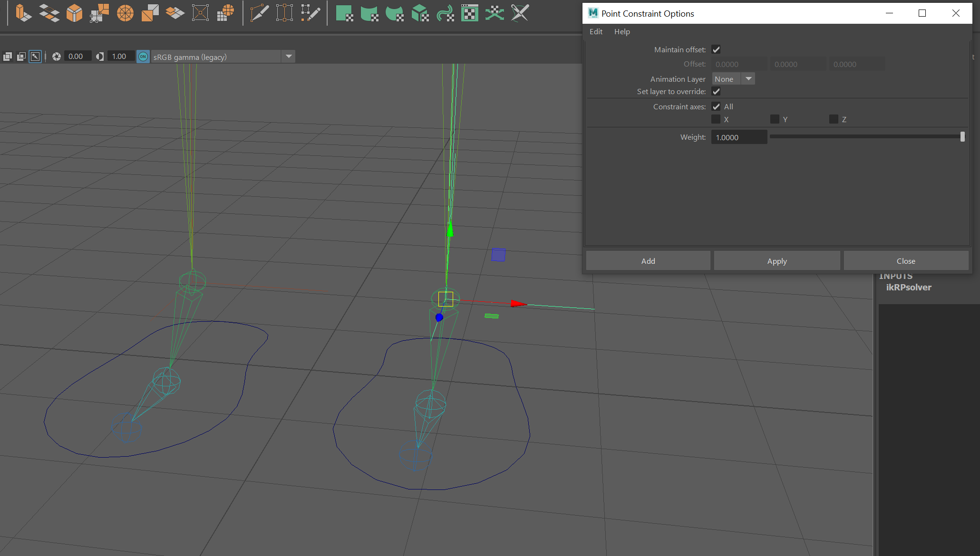Click the contrast/gamma icon in viewport toolbar
Image resolution: width=980 pixels, height=556 pixels.
click(100, 56)
